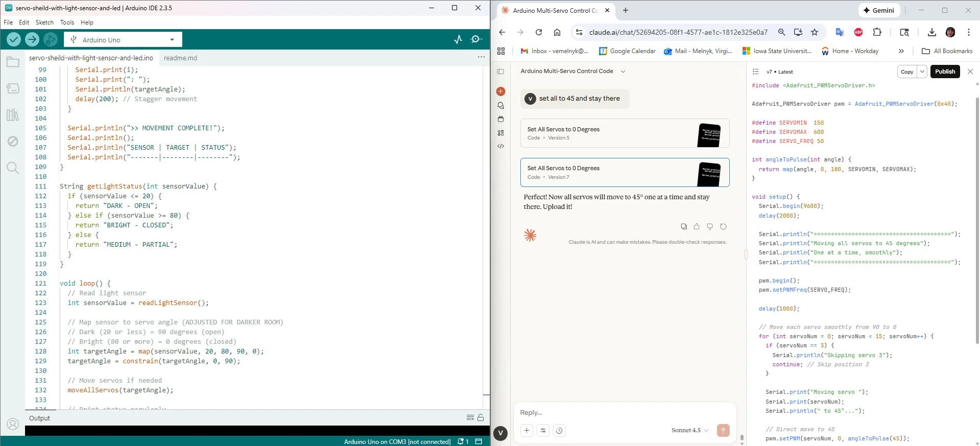Screen dimensions: 980x446
Task: Expand the chat title options chevron
Action: point(623,72)
